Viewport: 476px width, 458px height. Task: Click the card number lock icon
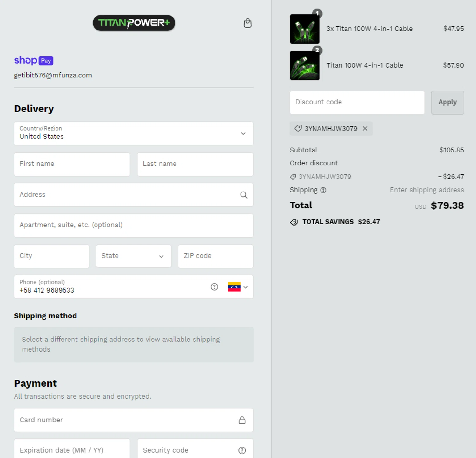pos(242,420)
